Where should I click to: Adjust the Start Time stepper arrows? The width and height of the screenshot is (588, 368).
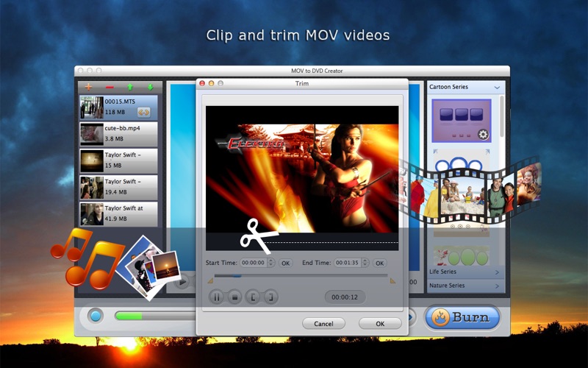click(x=271, y=263)
